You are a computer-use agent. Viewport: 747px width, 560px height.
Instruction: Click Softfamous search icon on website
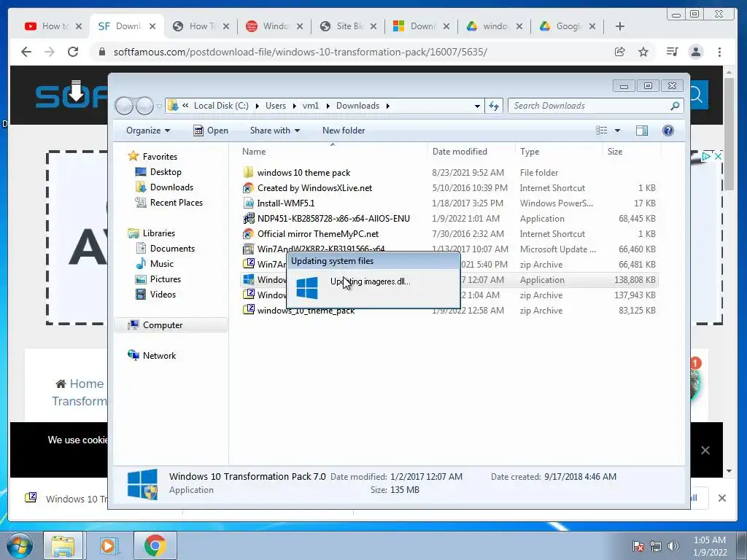(697, 95)
